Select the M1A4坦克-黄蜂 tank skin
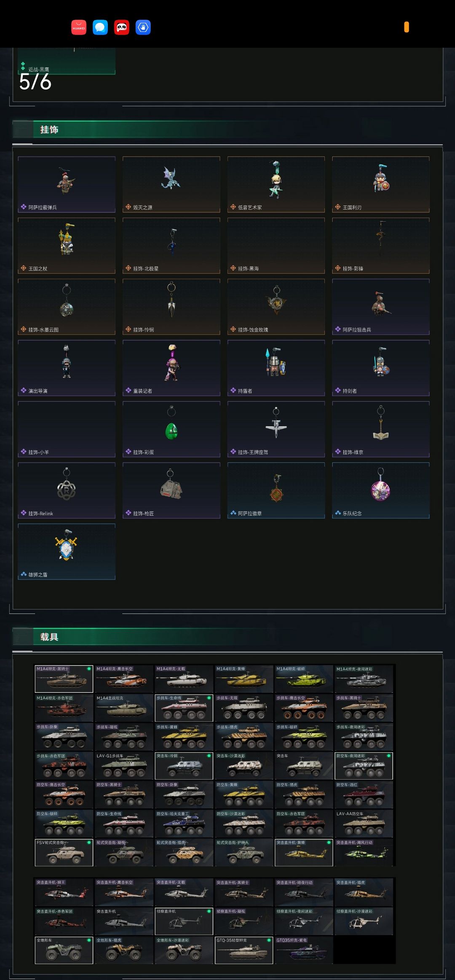This screenshot has height=980, width=455. [244, 679]
